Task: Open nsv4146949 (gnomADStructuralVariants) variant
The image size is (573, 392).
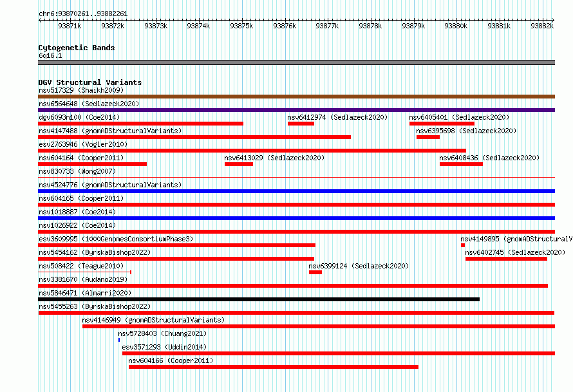Action: [153, 320]
